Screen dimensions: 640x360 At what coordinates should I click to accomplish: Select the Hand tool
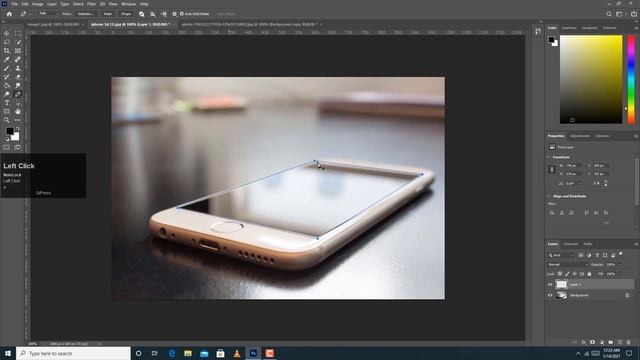(x=18, y=111)
